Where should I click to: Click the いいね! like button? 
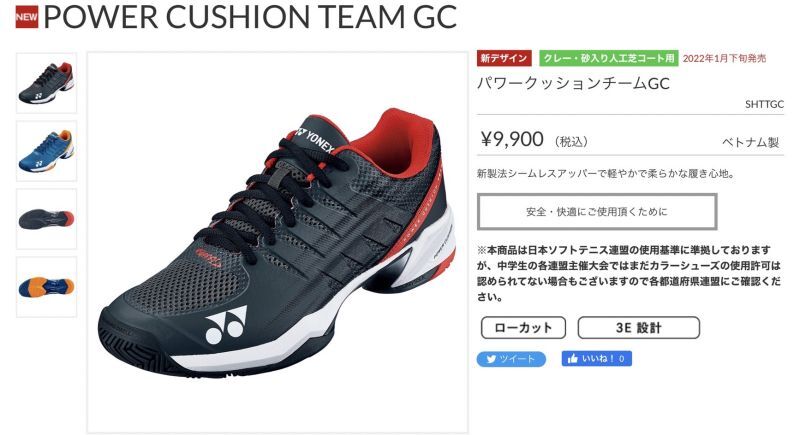pyautogui.click(x=597, y=359)
